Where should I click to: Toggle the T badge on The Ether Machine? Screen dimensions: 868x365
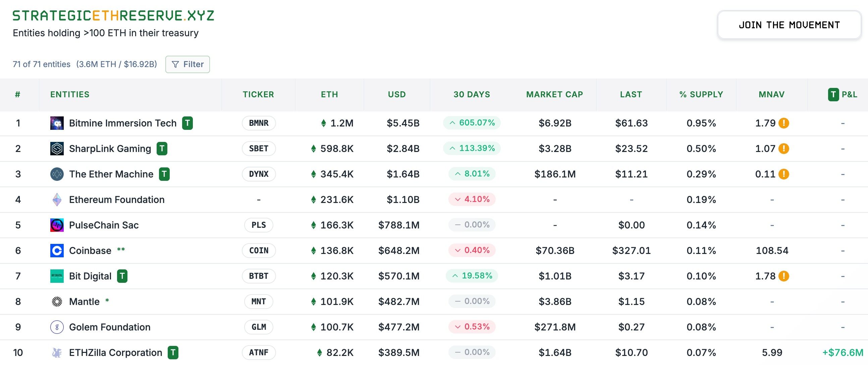tap(165, 174)
